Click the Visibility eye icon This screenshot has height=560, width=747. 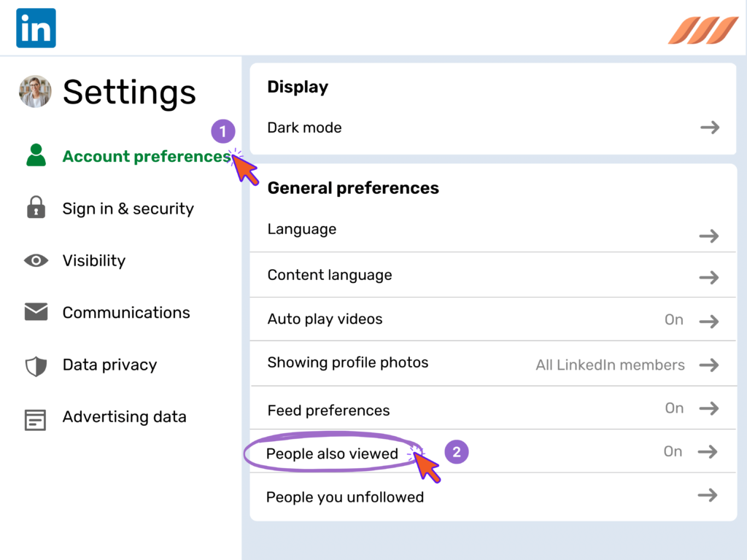click(35, 260)
